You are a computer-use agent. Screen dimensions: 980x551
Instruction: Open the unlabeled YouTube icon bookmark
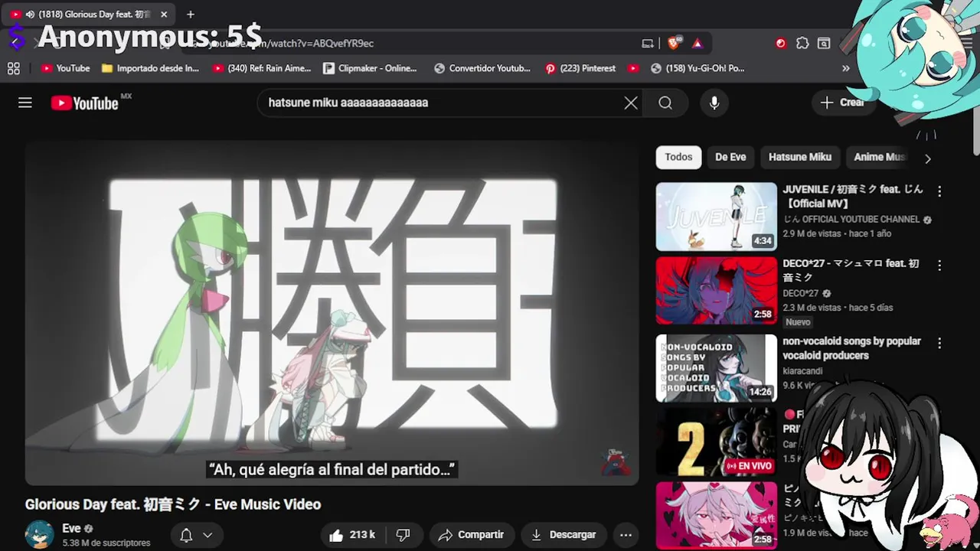633,68
